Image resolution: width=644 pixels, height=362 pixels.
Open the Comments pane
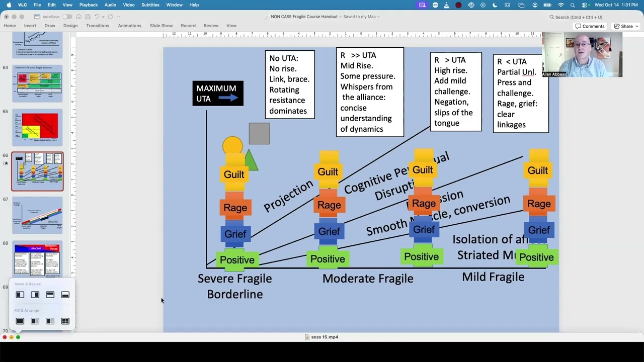pos(590,26)
